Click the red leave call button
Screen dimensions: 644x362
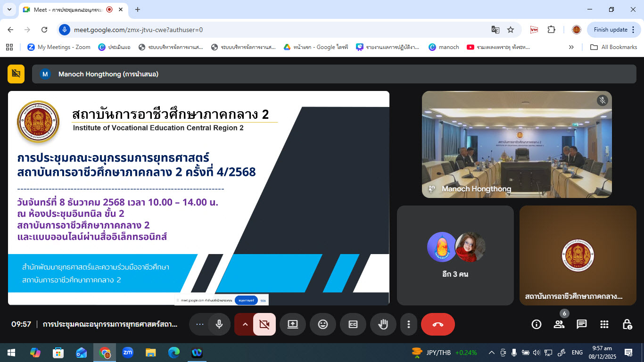tap(438, 324)
